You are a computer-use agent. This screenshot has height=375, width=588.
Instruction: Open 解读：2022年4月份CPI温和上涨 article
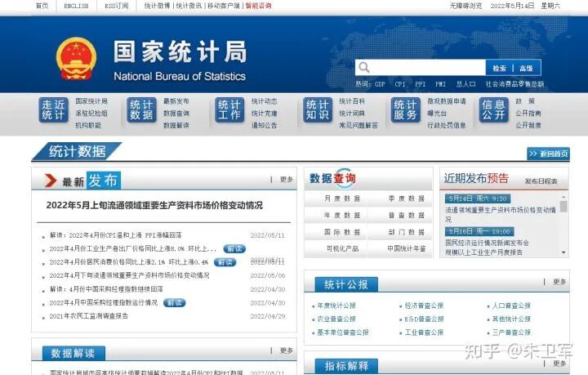click(115, 235)
